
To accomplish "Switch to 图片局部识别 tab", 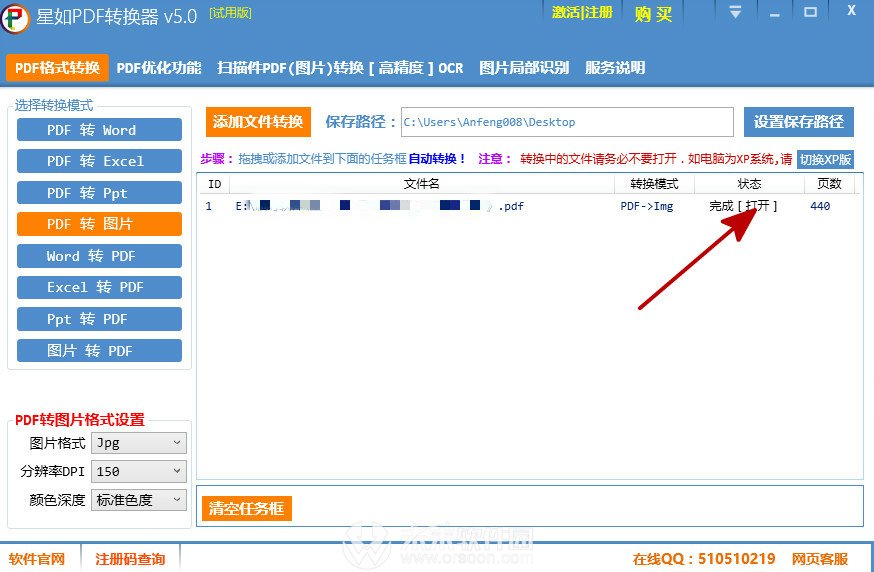I will (524, 68).
